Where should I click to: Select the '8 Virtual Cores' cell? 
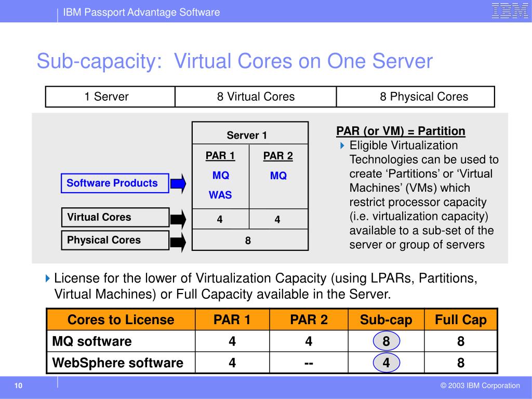pos(256,97)
